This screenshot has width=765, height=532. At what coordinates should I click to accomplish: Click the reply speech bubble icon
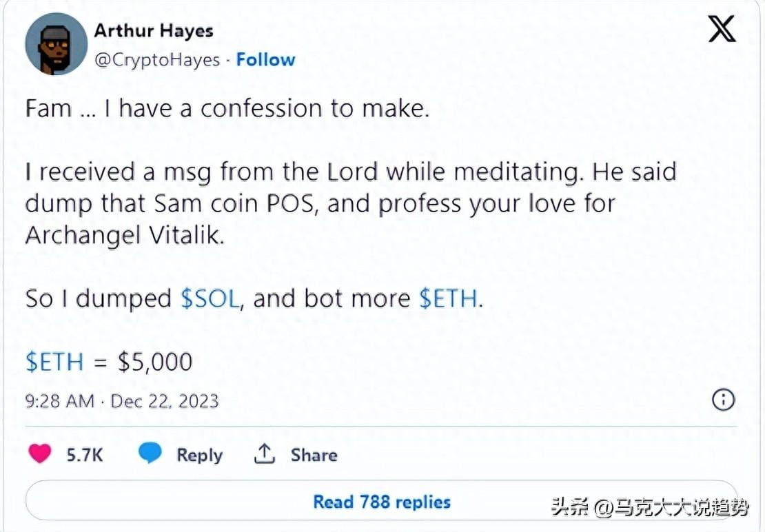pyautogui.click(x=150, y=454)
